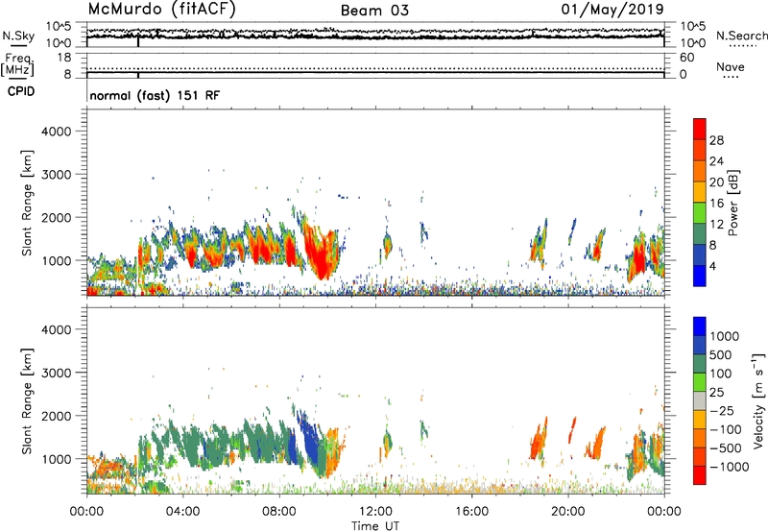Click the 'N.Search' legend label

(741, 36)
